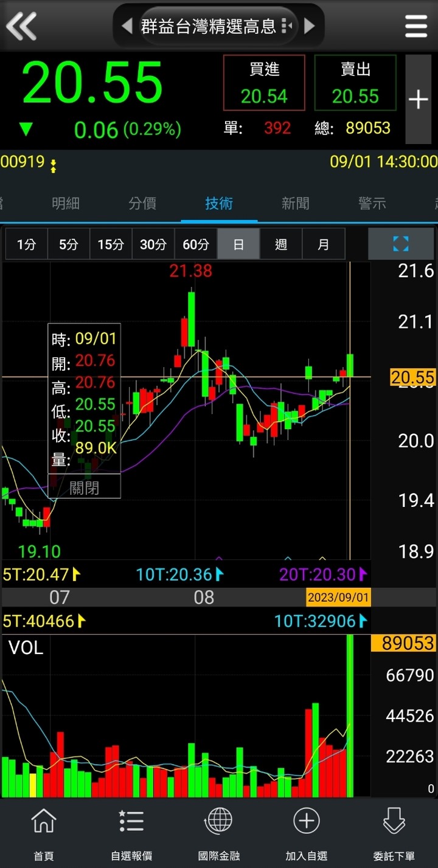Switch to the 明細 tab
438x868 pixels.
pos(66,204)
